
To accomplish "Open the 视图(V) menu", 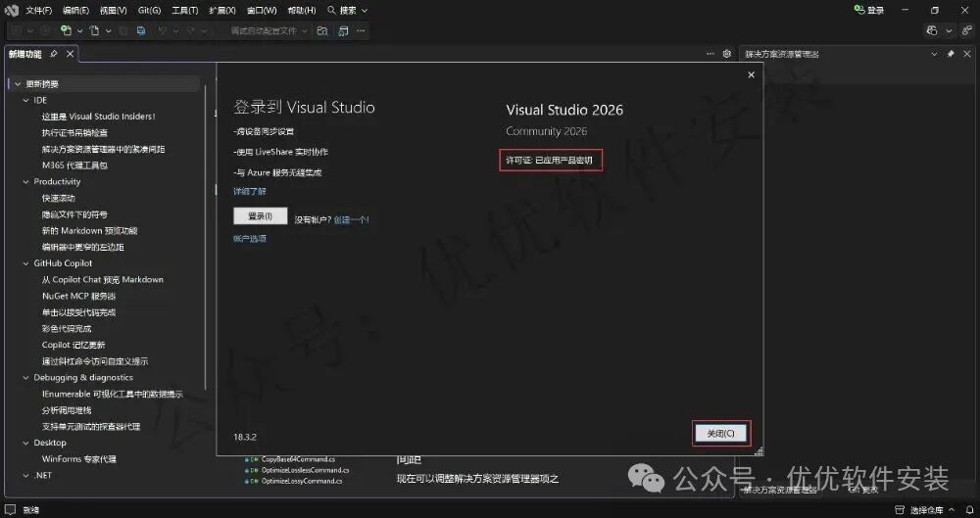I will click(x=113, y=11).
